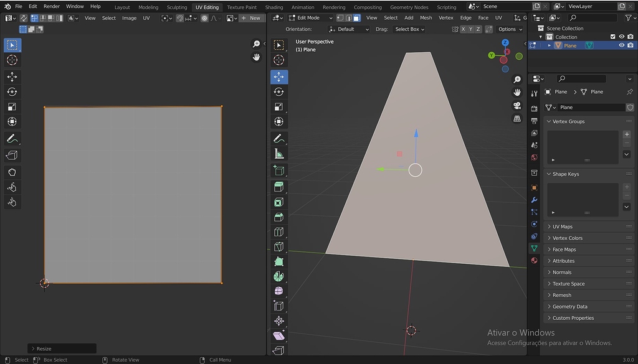Disable the Z axis constraint toggle
Viewport: 638px width, 364px height.
(x=478, y=29)
